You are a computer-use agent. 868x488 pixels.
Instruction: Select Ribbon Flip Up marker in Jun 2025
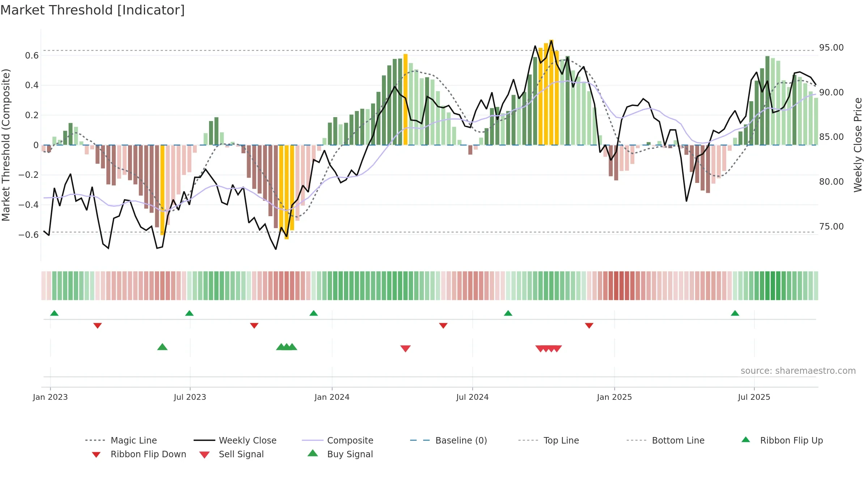click(735, 313)
